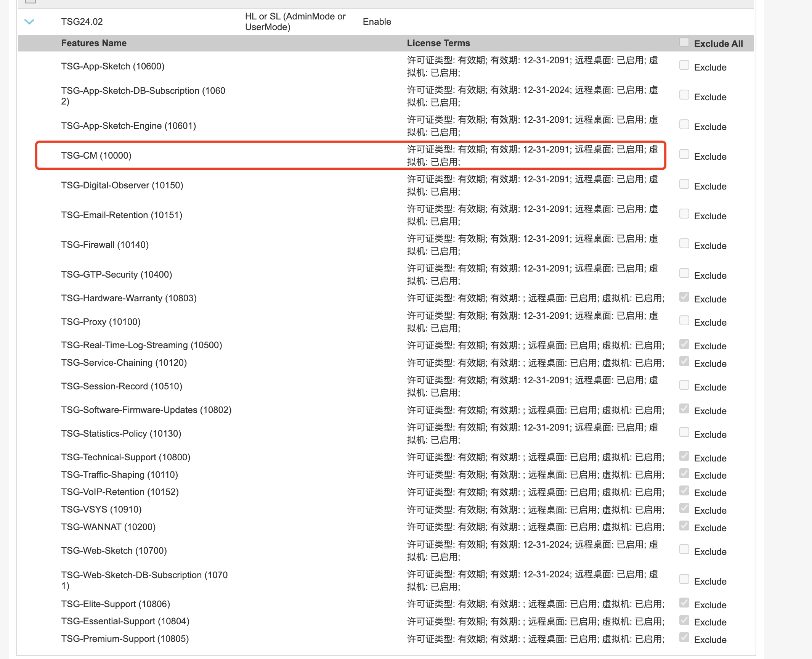Exclude TSG-Digital-Observer (10150) feature
Screen dimensions: 812x659
tap(684, 184)
